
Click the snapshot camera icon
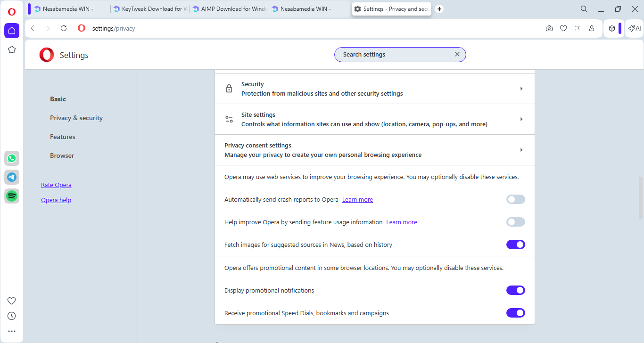(549, 28)
